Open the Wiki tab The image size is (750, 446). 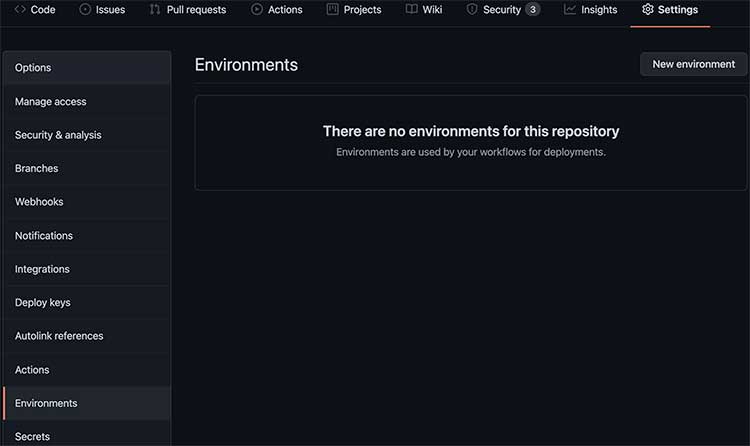pos(424,10)
